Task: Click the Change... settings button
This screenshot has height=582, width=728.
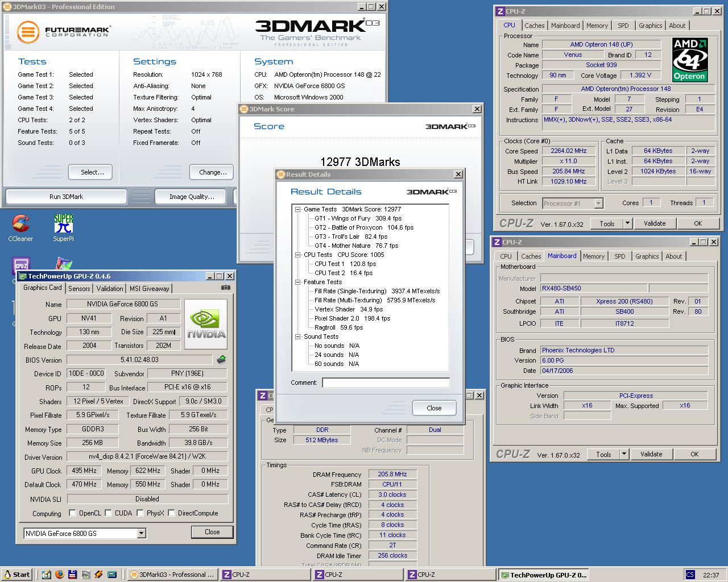Action: [x=213, y=172]
